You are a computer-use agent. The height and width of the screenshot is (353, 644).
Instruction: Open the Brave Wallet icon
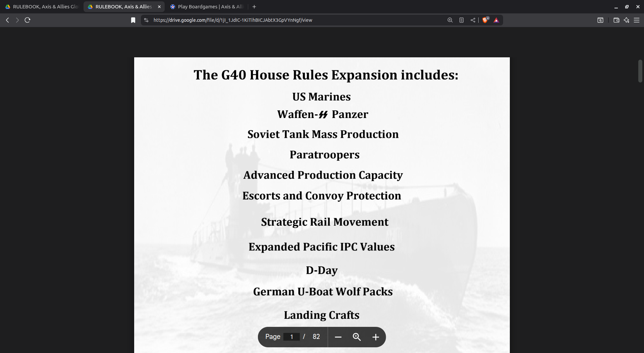pos(616,20)
